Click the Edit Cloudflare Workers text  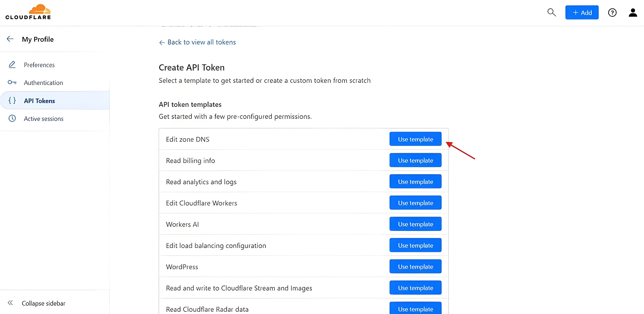[x=202, y=203]
